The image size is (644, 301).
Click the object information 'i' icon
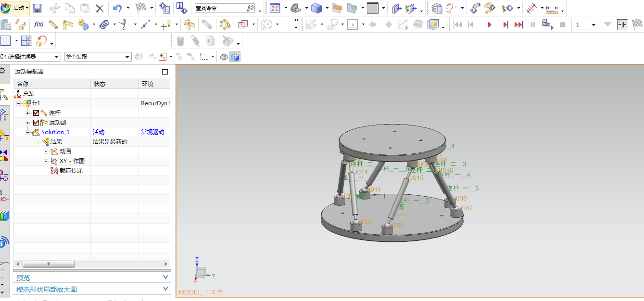pos(181,8)
